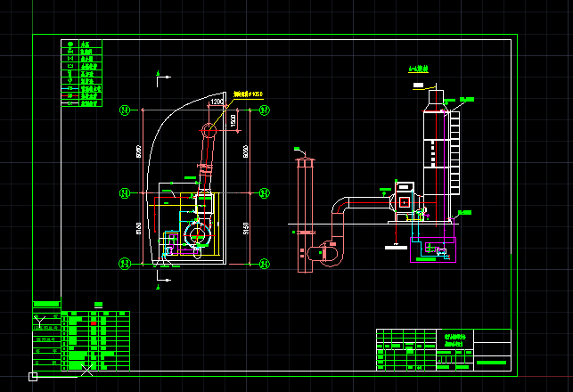Pick the top-right green grid axis bubble
The width and height of the screenshot is (573, 392).
click(x=265, y=110)
